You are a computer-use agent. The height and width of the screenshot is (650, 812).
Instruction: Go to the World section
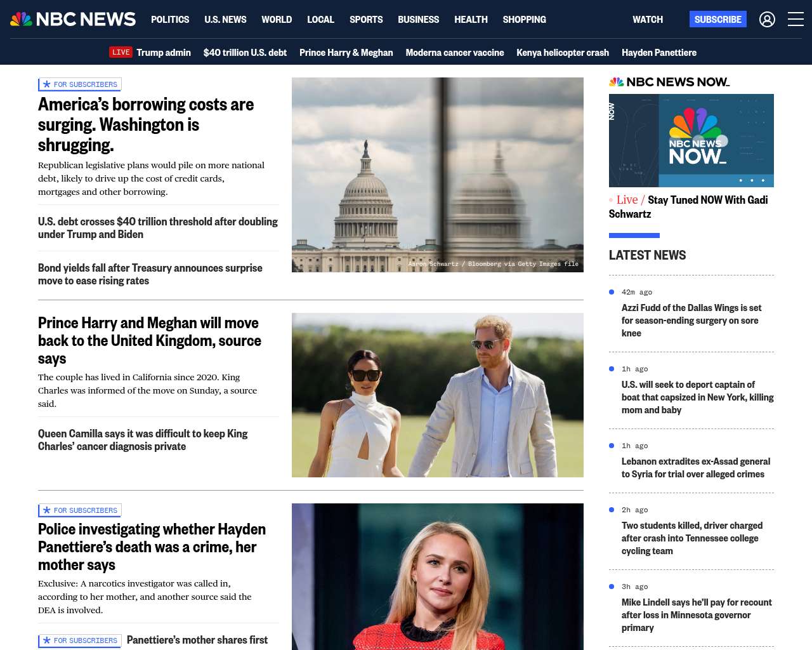click(x=277, y=20)
